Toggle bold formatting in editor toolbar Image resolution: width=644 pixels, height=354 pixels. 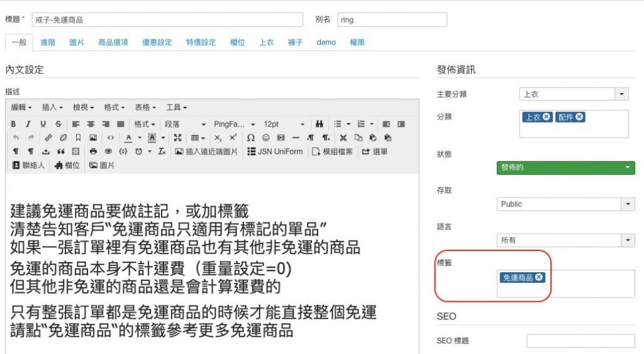13,124
